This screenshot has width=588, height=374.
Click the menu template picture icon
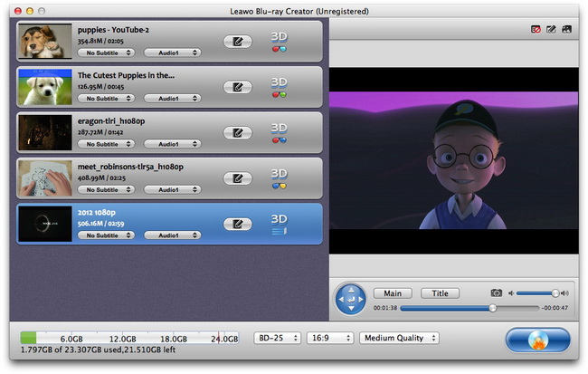[x=566, y=29]
